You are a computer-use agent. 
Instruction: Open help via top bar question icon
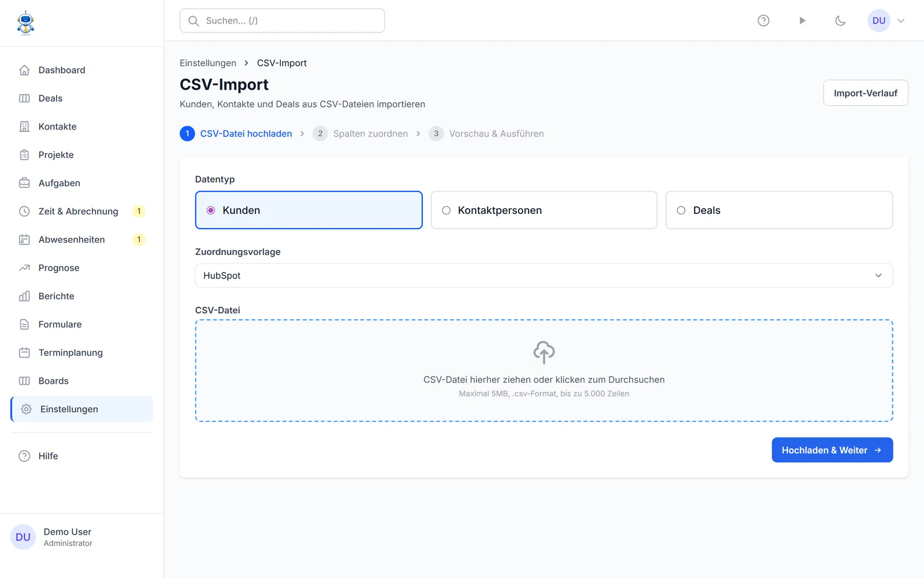point(763,21)
